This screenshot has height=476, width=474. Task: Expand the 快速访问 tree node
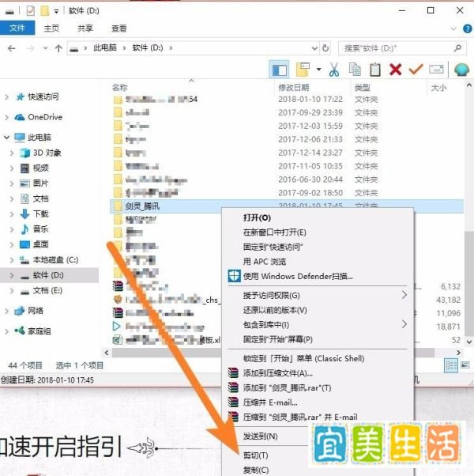click(x=6, y=97)
